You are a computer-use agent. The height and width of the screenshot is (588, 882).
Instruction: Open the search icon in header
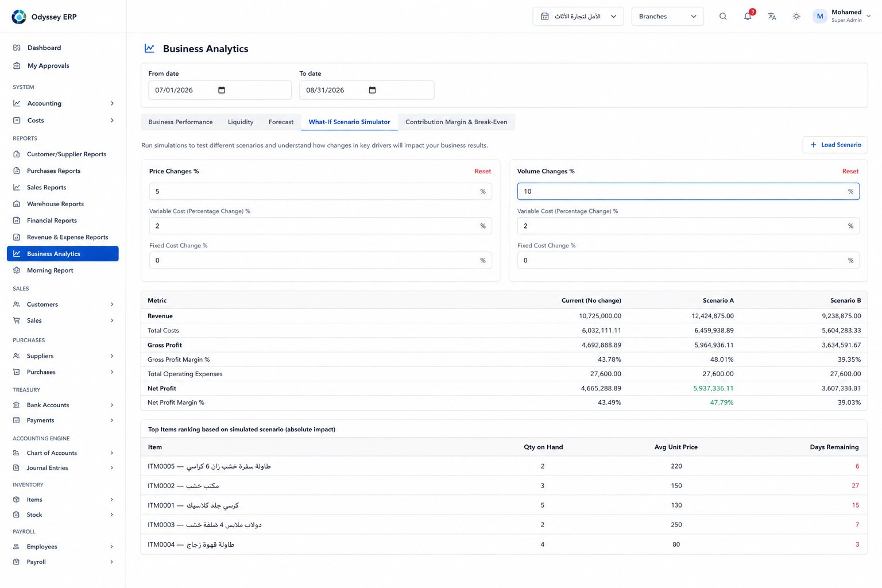723,17
